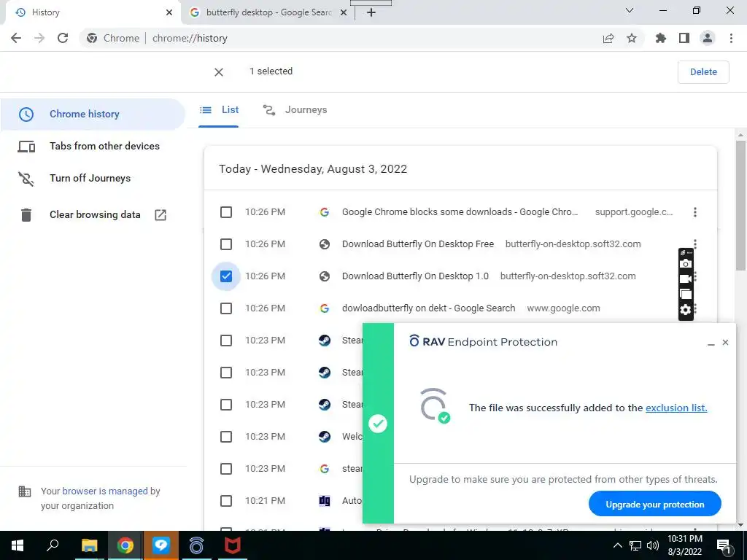
Task: Check the 10:23 PM Welc entry checkbox
Action: click(x=226, y=437)
